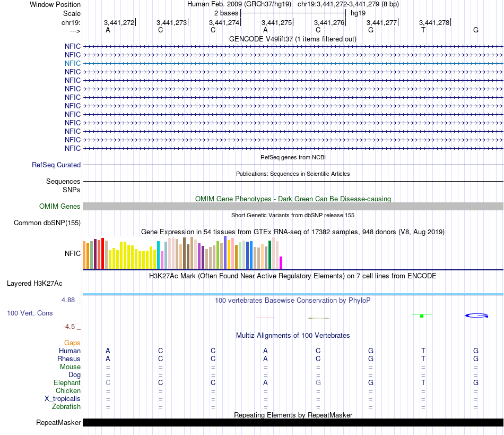The width and height of the screenshot is (504, 435).
Task: Click the Sequences track label
Action: [x=63, y=181]
